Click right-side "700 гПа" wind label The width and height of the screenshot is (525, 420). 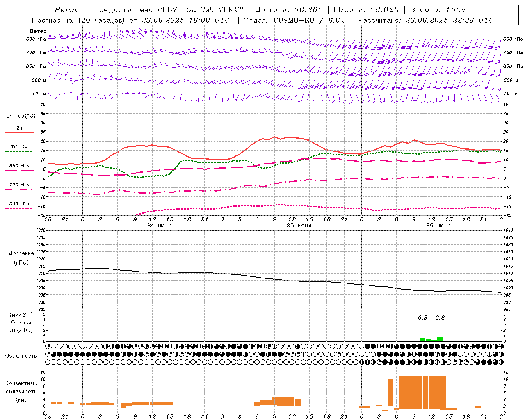(513, 52)
